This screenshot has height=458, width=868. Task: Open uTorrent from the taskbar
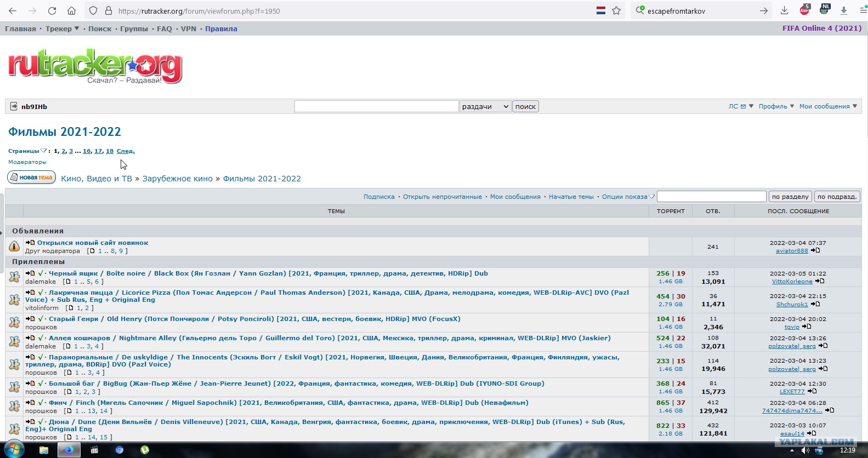click(x=145, y=450)
